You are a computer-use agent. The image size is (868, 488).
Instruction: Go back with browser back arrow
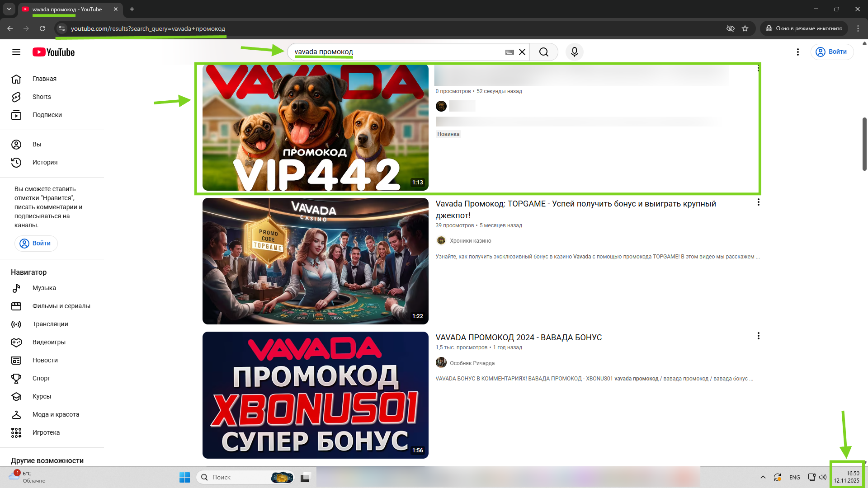click(x=10, y=28)
